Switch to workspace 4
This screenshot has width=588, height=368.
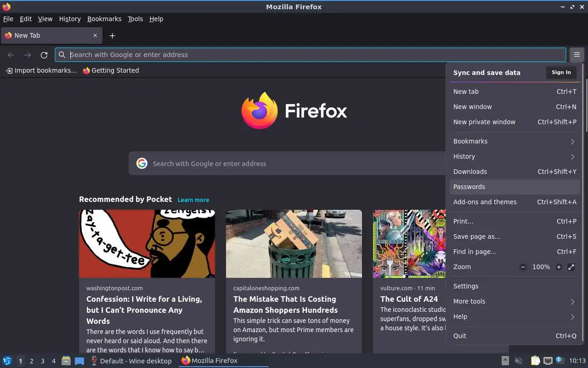pyautogui.click(x=54, y=361)
